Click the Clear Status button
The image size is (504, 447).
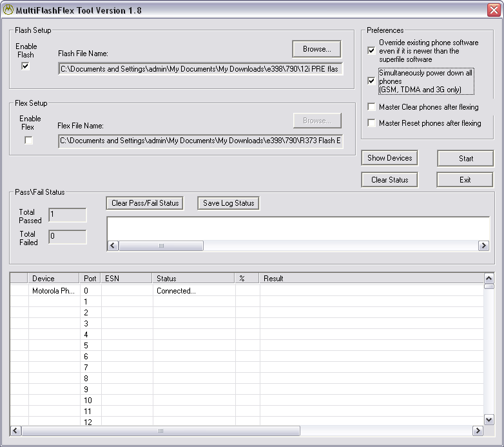pos(389,180)
